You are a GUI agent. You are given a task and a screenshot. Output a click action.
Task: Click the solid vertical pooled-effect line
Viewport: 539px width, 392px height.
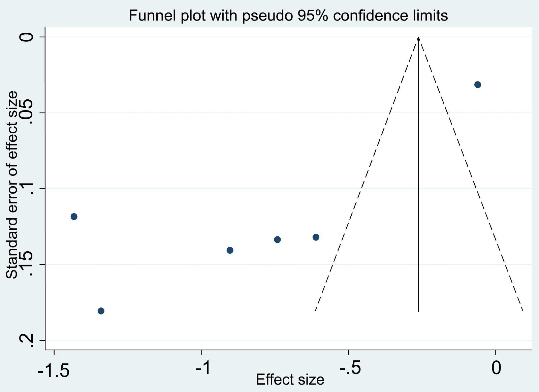[418, 175]
